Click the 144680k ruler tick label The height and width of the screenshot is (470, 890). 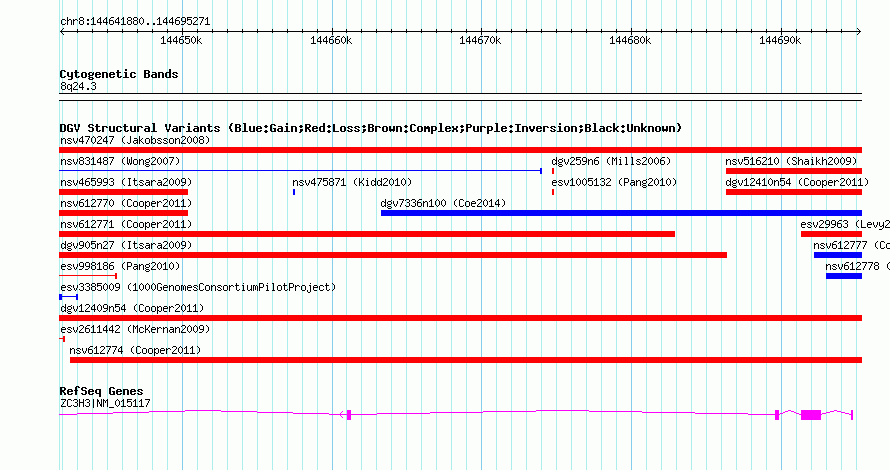pyautogui.click(x=630, y=40)
